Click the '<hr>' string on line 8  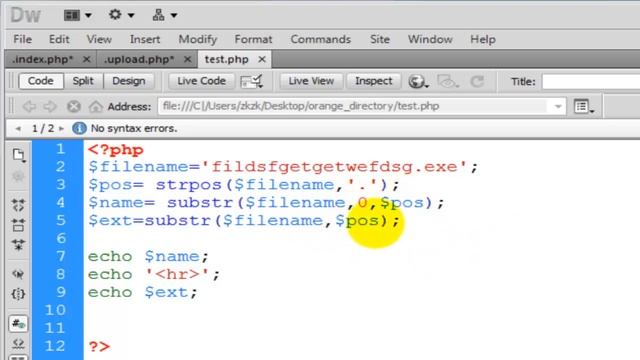(x=178, y=274)
